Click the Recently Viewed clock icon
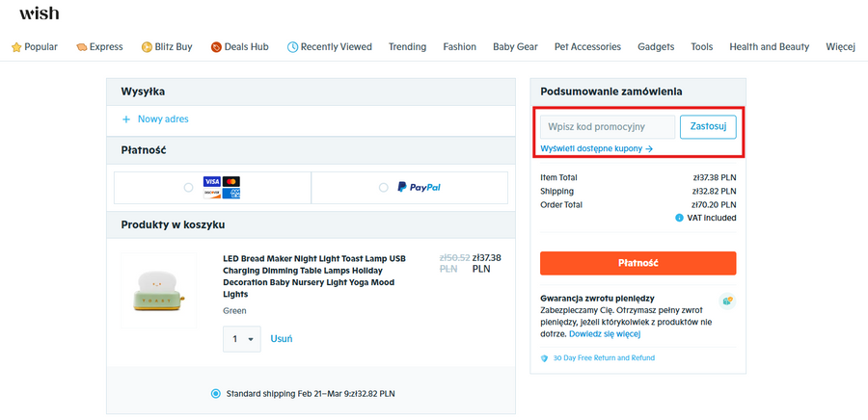Image resolution: width=868 pixels, height=420 pixels. point(292,46)
